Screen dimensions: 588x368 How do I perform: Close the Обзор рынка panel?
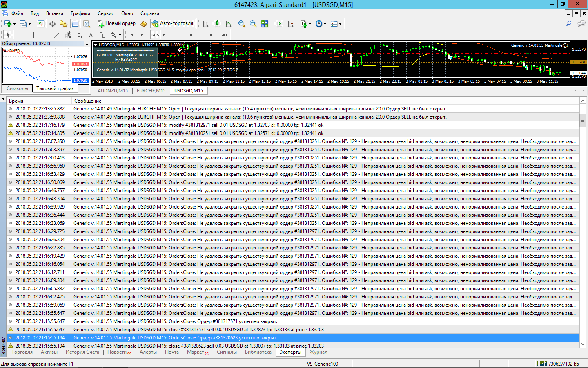pyautogui.click(x=87, y=43)
